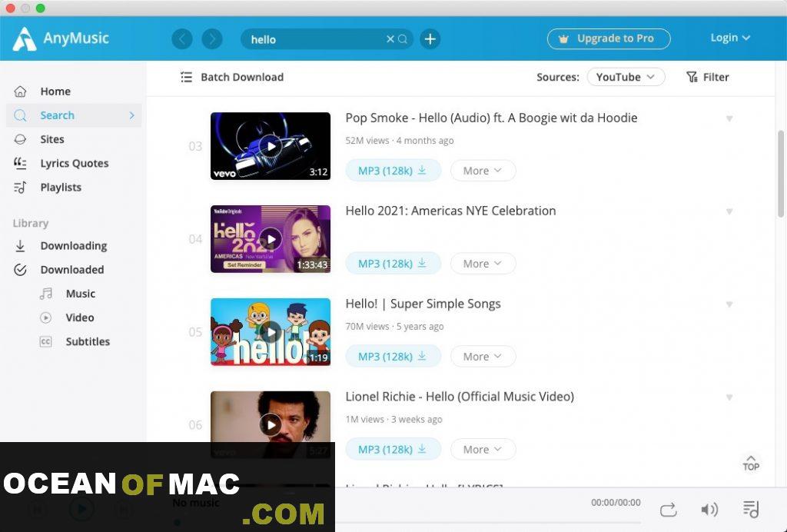Expand the Lionel Richie row triangle
Viewport: 787px width, 532px height.
(x=729, y=397)
